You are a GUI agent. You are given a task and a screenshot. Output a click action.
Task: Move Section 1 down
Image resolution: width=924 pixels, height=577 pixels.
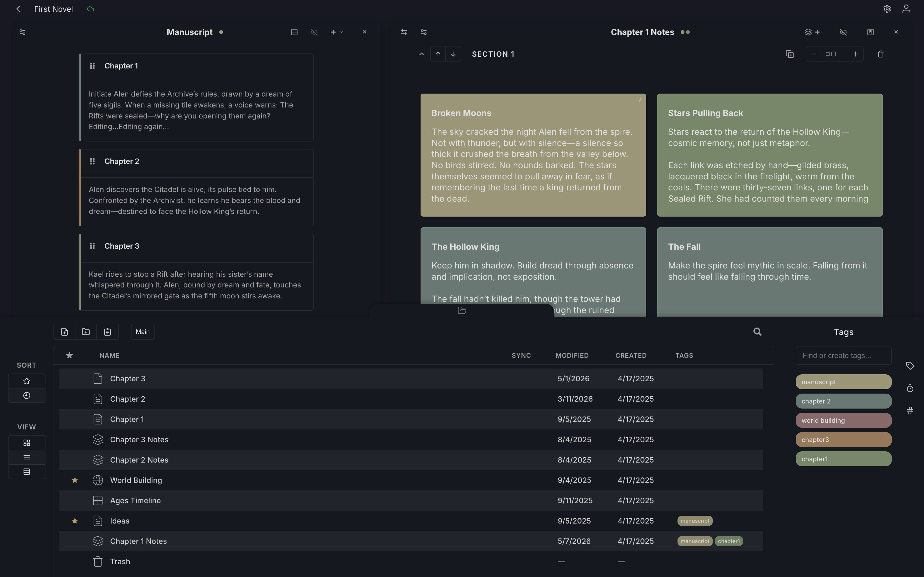(x=453, y=54)
